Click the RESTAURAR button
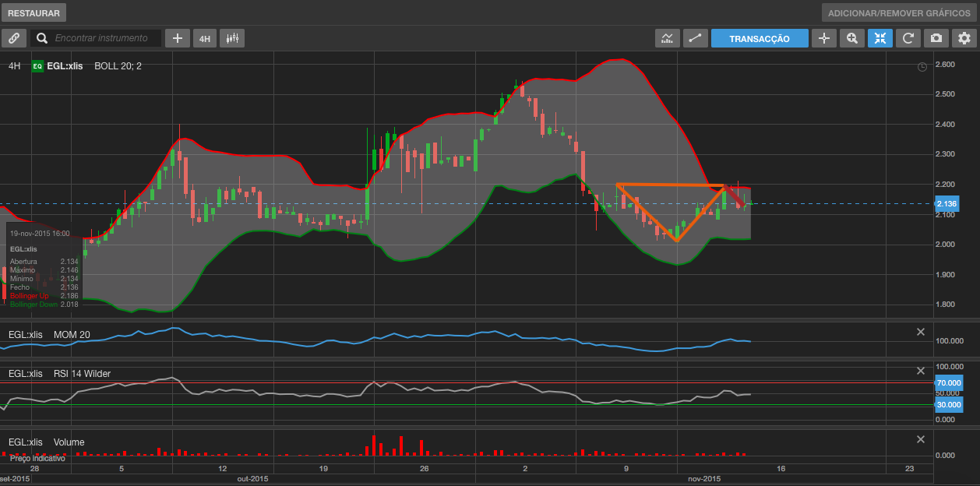Viewport: 980px width, 486px height. click(x=33, y=13)
